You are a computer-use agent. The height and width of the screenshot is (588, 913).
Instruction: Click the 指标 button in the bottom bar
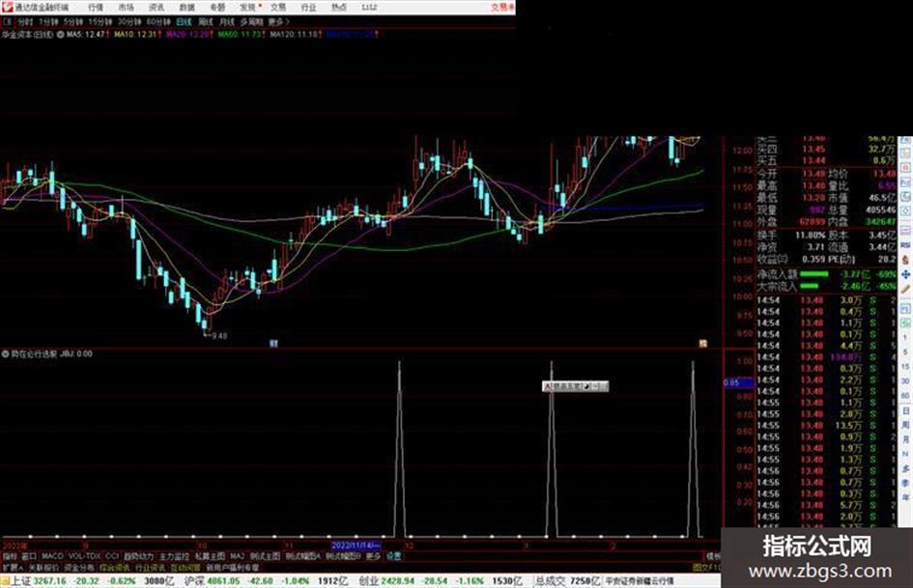click(10, 556)
